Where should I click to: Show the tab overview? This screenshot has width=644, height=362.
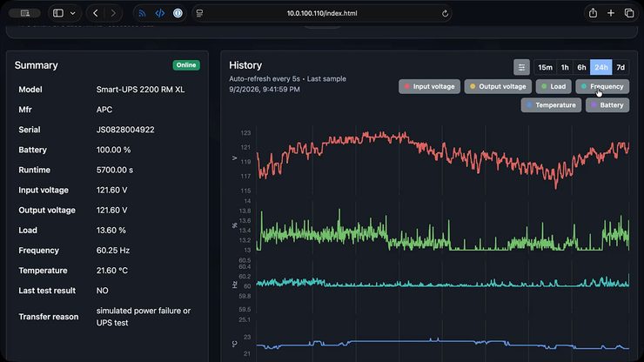629,13
